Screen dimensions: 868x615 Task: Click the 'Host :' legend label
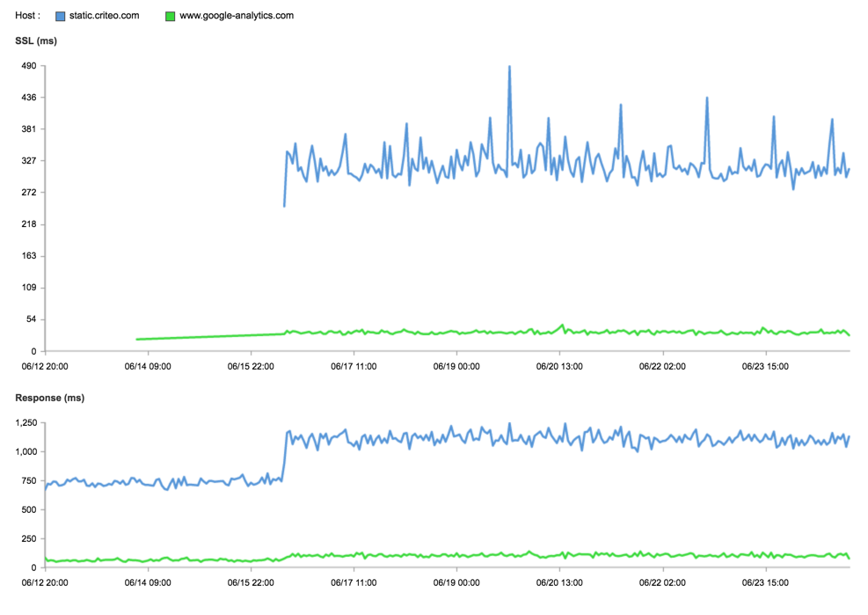tap(27, 16)
